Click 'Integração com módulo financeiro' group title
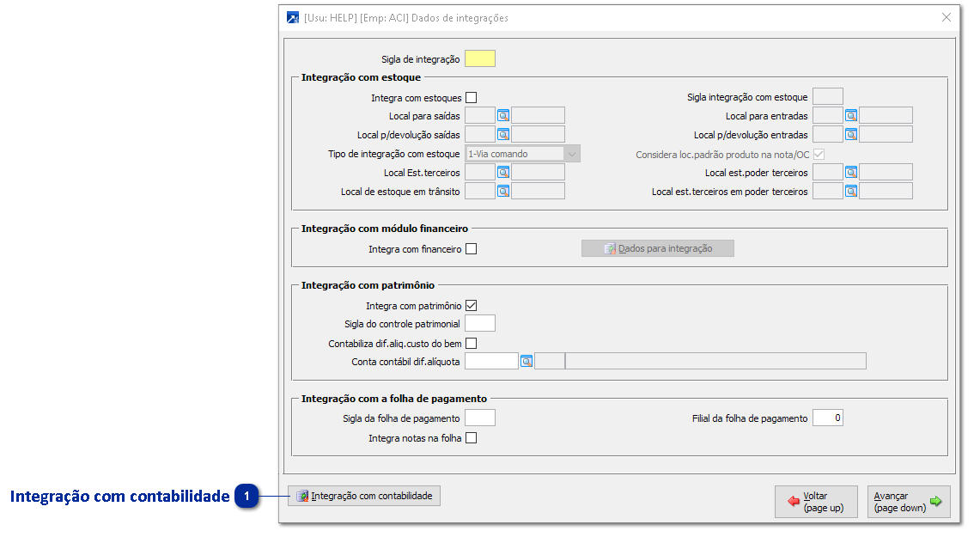980x537 pixels. [x=385, y=229]
